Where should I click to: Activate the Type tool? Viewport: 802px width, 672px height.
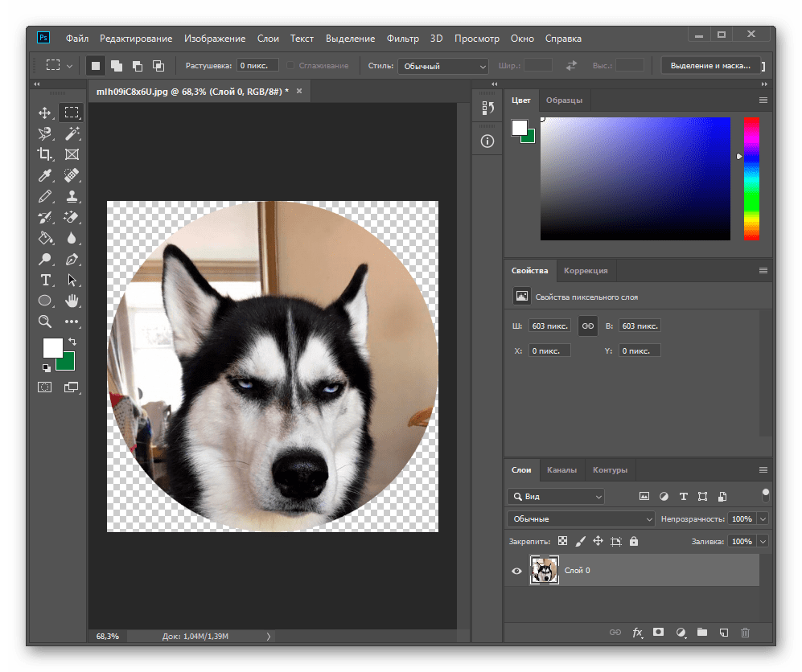pos(45,280)
